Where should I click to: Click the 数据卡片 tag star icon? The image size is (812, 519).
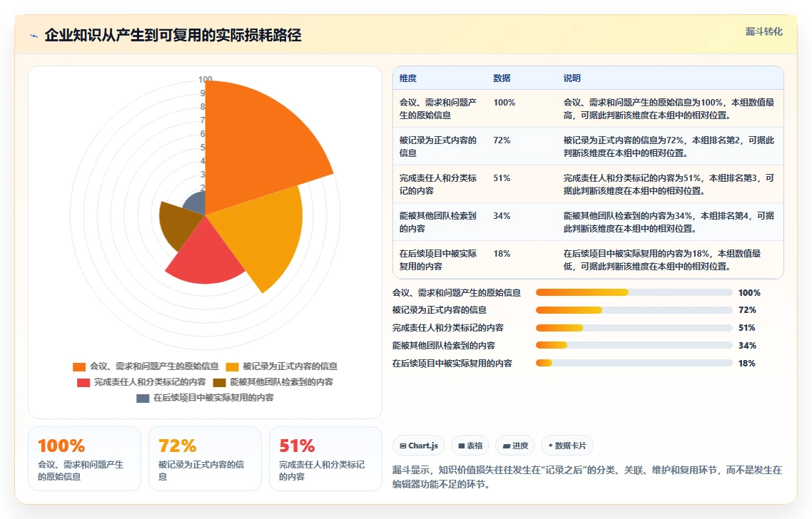[550, 446]
